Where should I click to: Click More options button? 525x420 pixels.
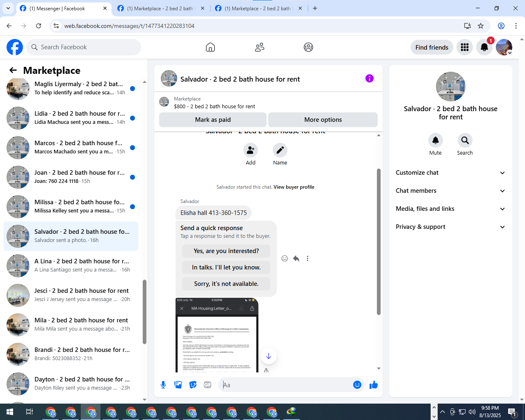click(x=323, y=120)
